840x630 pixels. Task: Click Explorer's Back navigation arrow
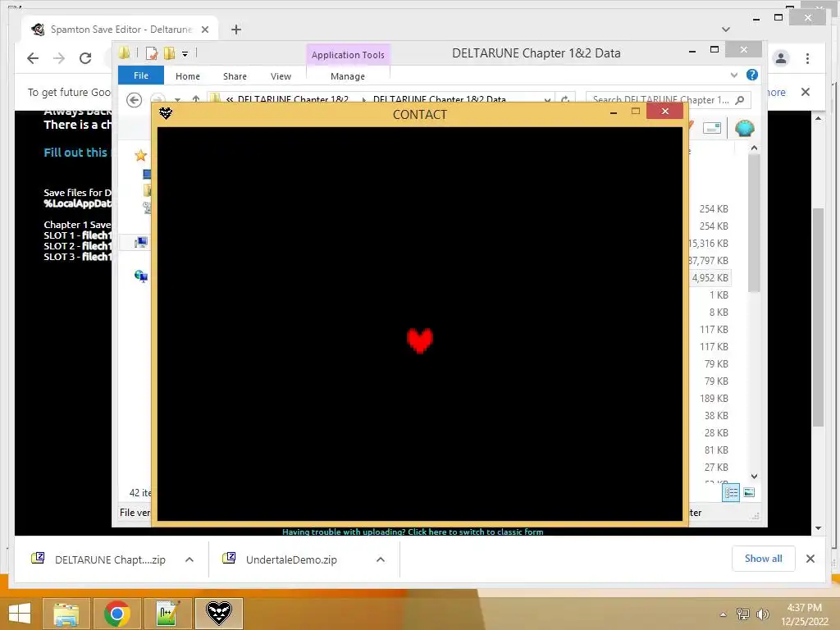pyautogui.click(x=134, y=99)
